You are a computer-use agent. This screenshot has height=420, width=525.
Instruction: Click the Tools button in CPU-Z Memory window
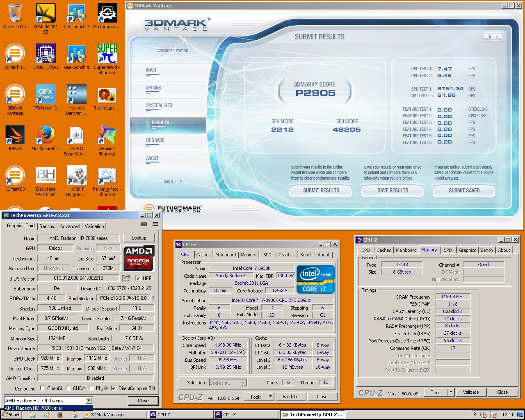pyautogui.click(x=436, y=392)
